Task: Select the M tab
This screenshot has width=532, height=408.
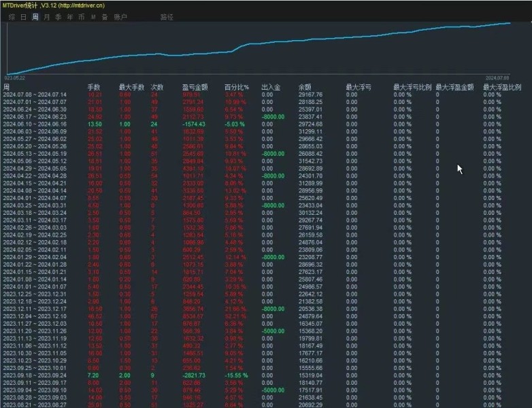Action: [93, 17]
